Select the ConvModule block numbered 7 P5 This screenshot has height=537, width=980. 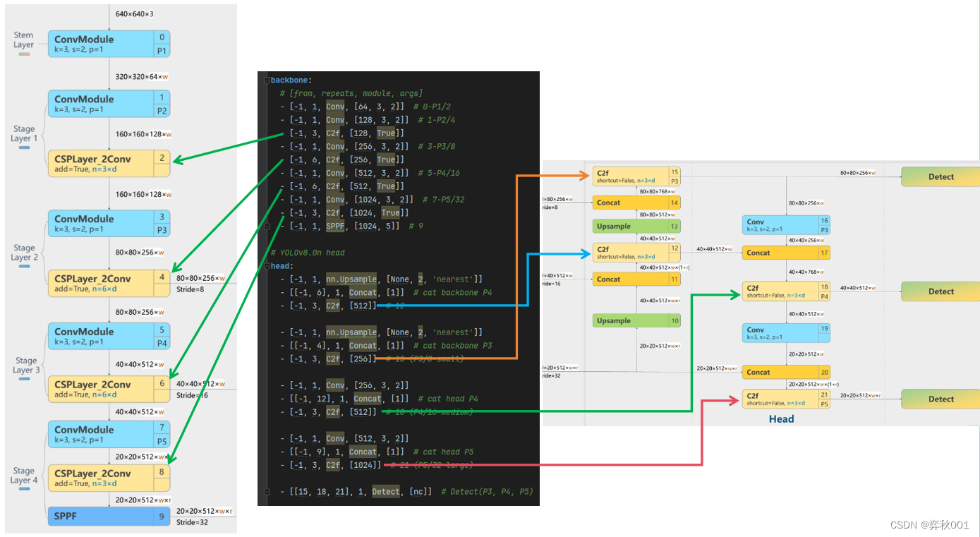click(109, 434)
